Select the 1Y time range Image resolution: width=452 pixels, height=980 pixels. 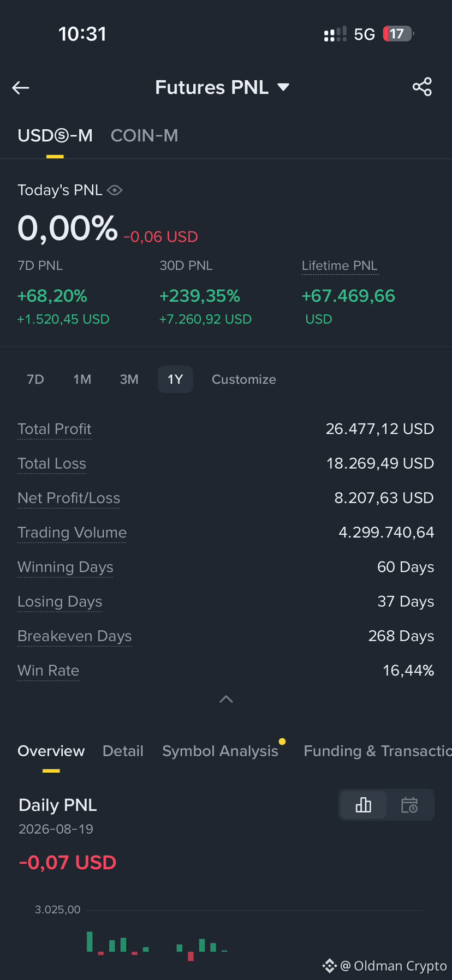click(x=175, y=379)
